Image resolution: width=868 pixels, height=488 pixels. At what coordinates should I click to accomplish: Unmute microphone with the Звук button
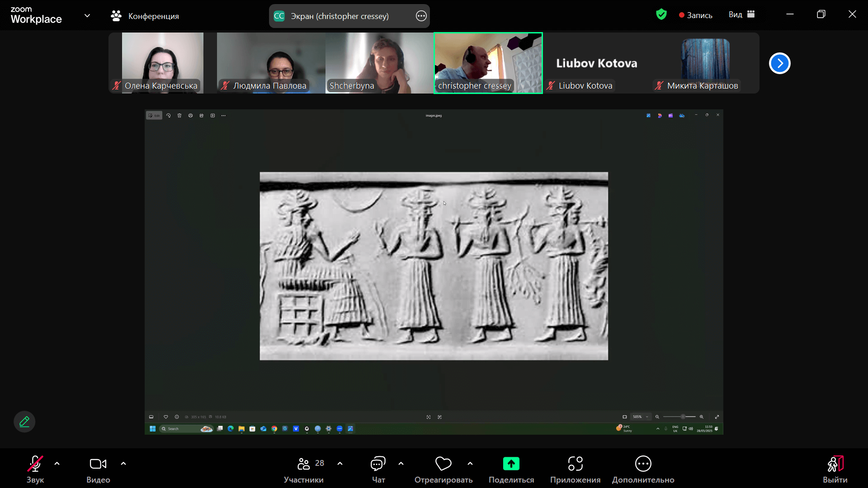tap(35, 469)
